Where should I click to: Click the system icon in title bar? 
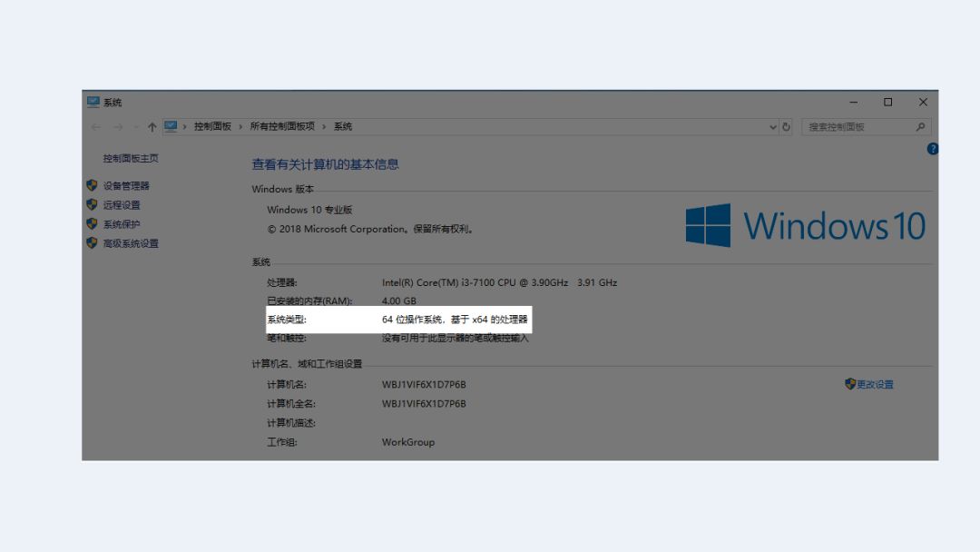tap(93, 102)
